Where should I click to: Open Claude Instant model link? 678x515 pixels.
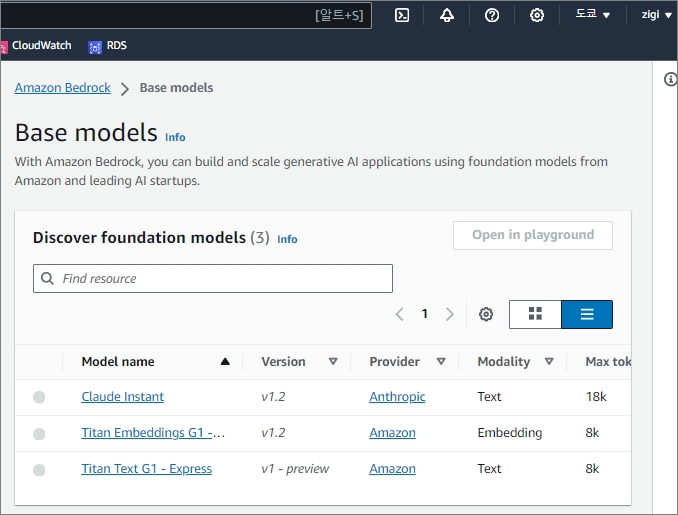point(123,397)
